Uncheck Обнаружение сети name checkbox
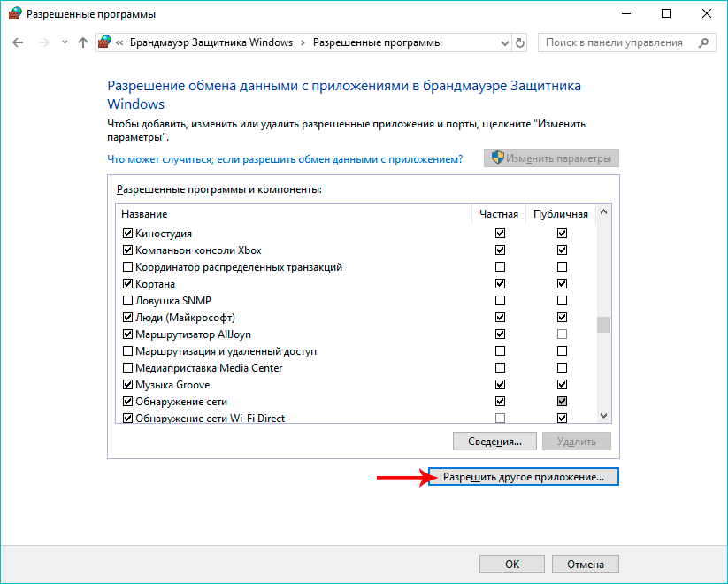 127,402
